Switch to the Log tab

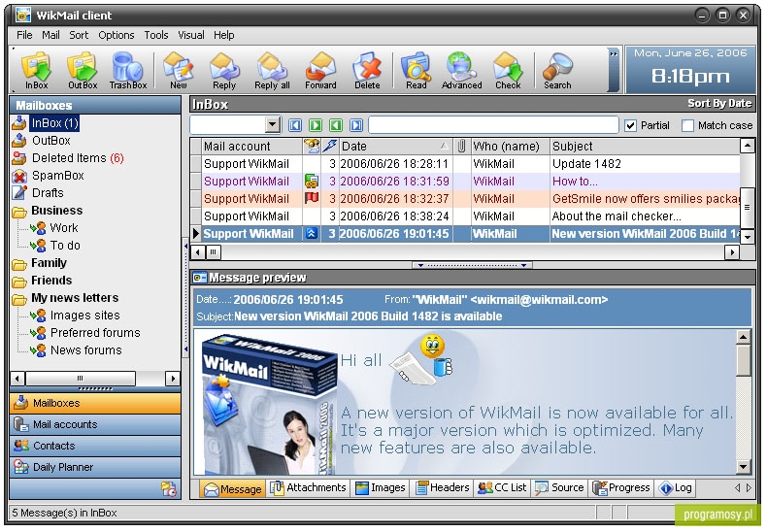676,487
